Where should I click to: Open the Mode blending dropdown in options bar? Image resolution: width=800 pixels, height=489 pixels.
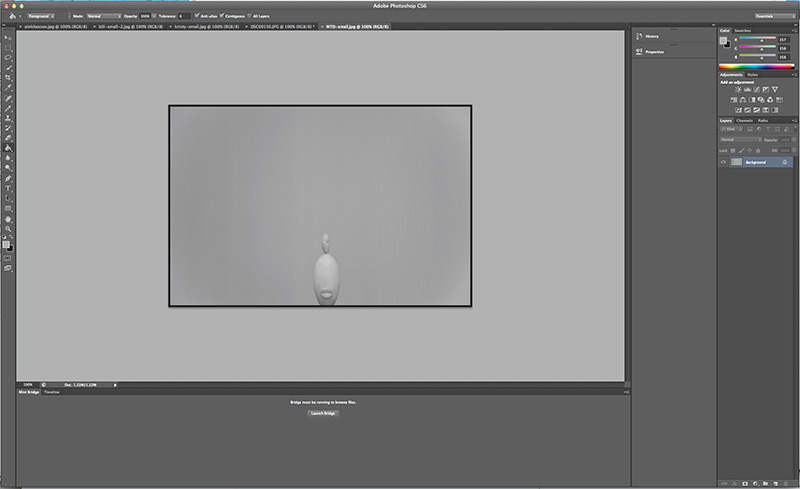[x=103, y=16]
